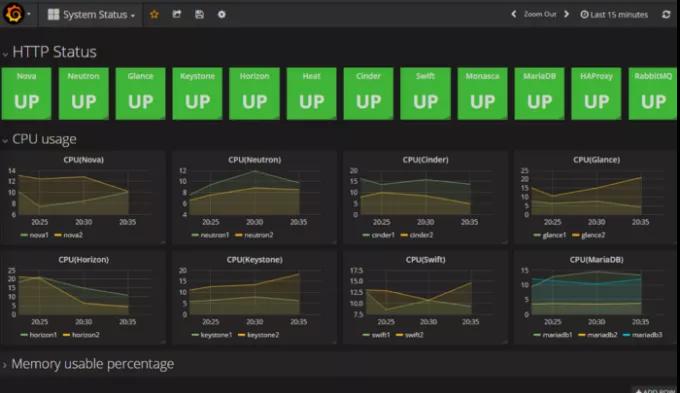Shift time range back with left arrow
Screen dimensions: 680x393
(x=514, y=14)
